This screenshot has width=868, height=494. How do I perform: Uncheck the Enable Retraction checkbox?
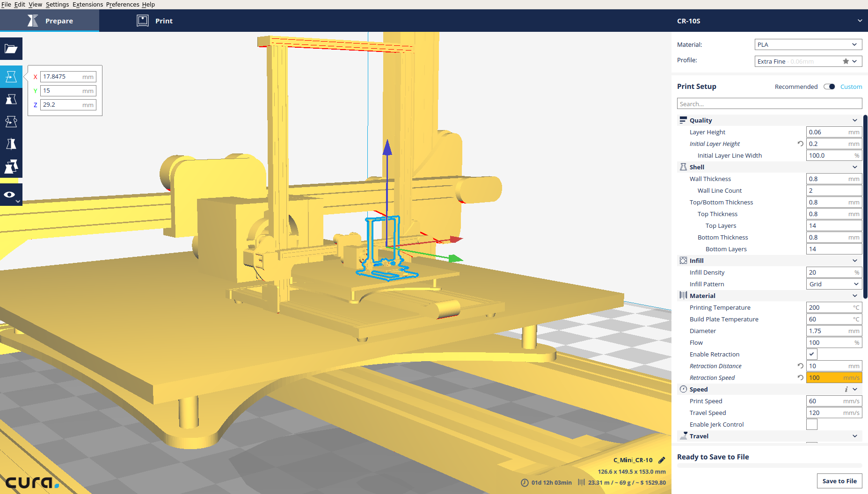coord(812,354)
